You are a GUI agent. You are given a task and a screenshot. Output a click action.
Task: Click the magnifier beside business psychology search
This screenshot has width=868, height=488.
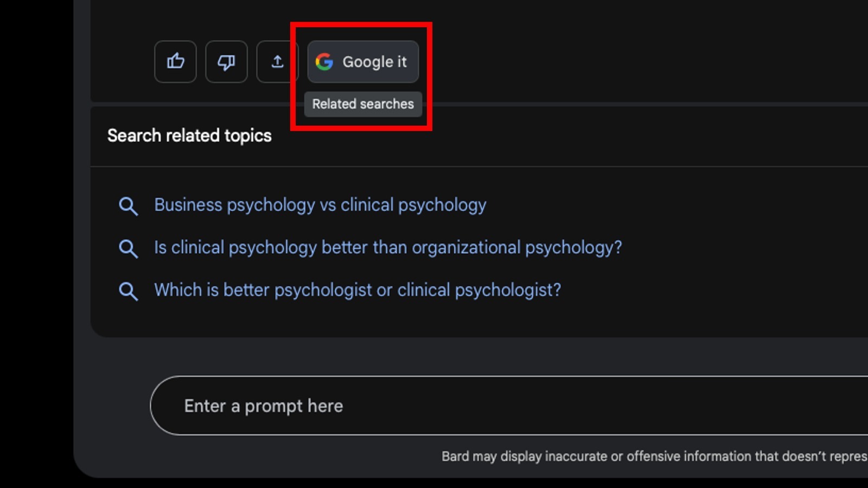coord(129,206)
